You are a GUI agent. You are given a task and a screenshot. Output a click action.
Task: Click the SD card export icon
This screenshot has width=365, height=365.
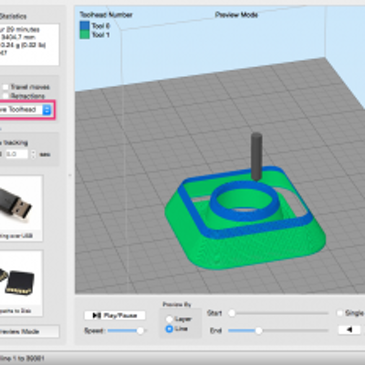pyautogui.click(x=21, y=278)
